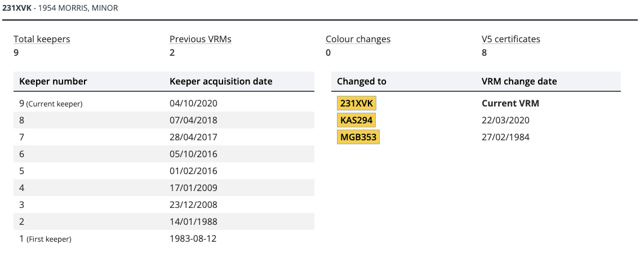Click the V5 certificates underlined label
Image resolution: width=644 pixels, height=253 pixels.
[x=511, y=39]
